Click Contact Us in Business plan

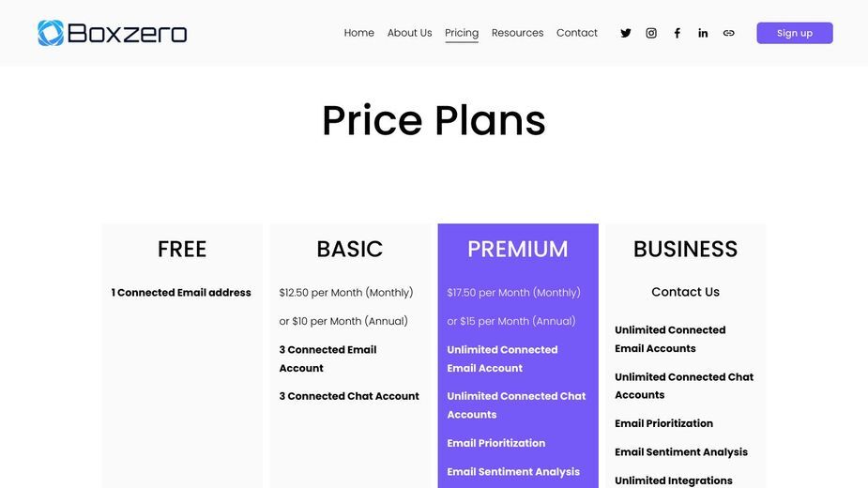point(685,292)
